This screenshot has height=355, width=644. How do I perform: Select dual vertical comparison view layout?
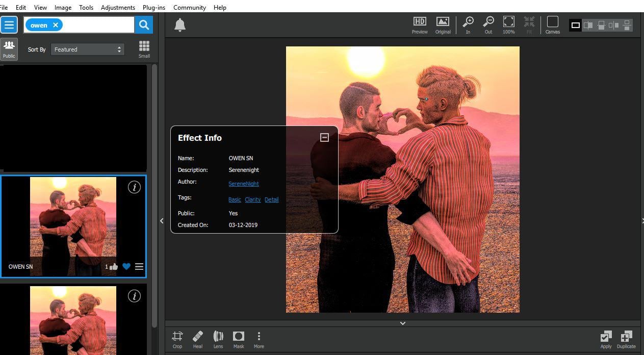(x=614, y=25)
